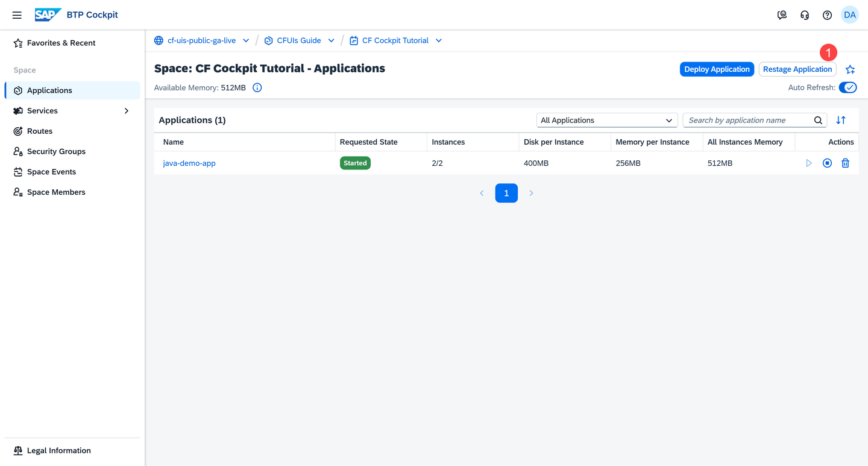Expand the Services submenu chevron
Viewport: 868px width, 466px height.
point(127,111)
